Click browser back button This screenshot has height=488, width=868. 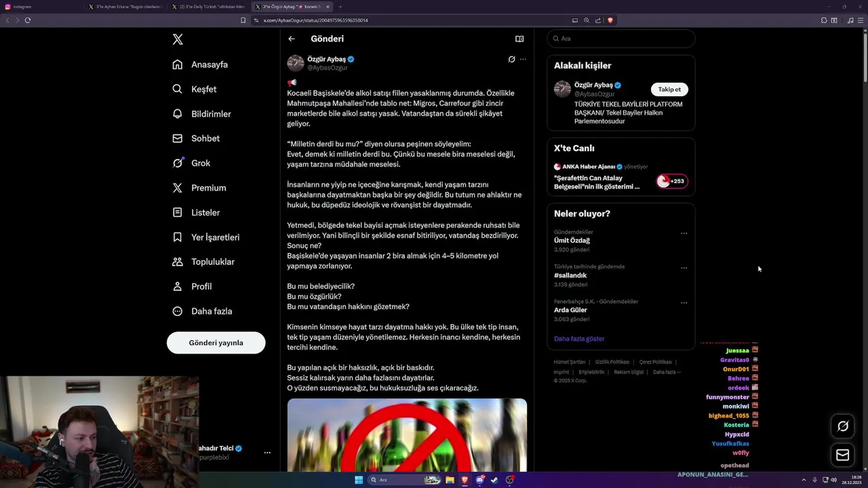[7, 20]
